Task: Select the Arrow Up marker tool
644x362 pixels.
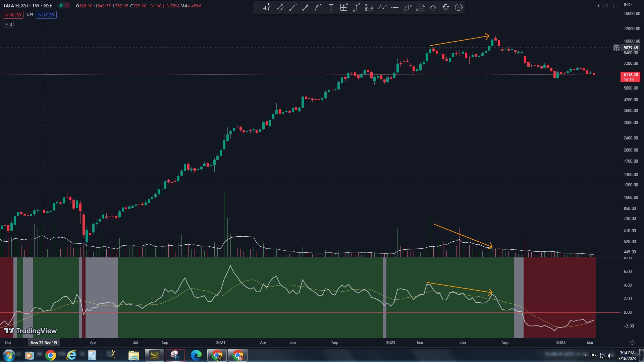Action: (433, 7)
